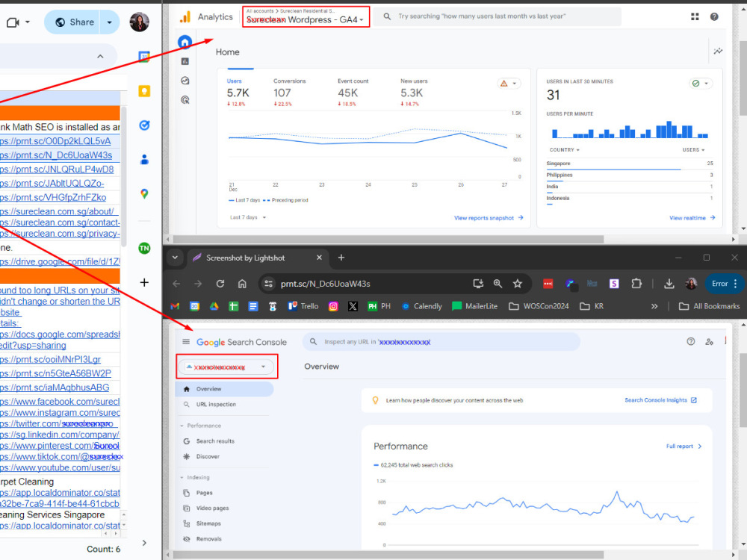Click the Chrome home button

click(242, 284)
